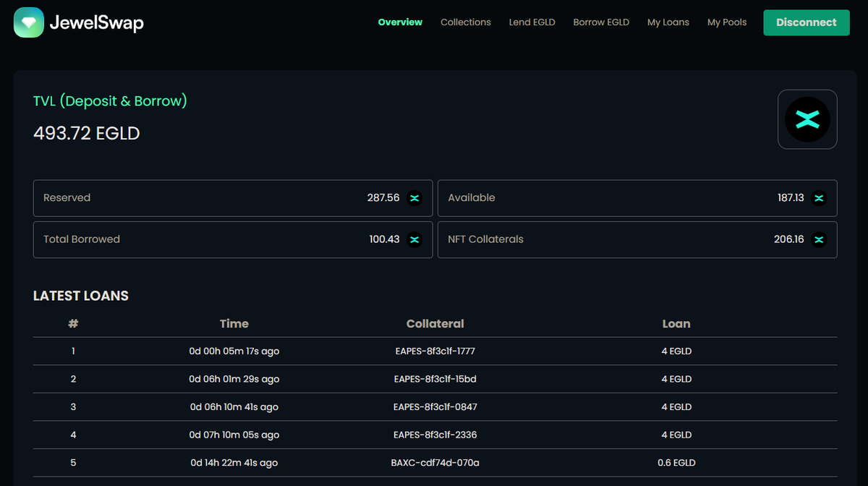Click 4 EGLD loan for EAPES-8f3c1f-0847
The height and width of the screenshot is (486, 868).
pyautogui.click(x=676, y=407)
